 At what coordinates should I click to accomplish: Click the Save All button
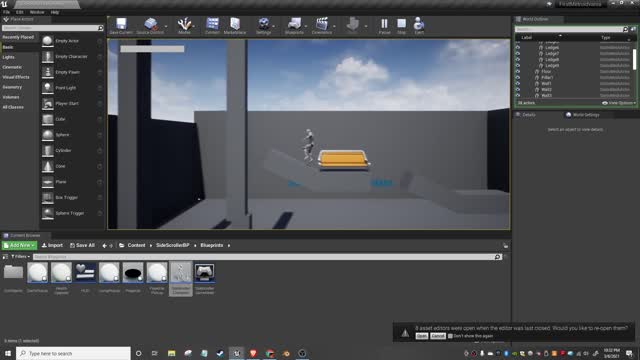point(82,245)
